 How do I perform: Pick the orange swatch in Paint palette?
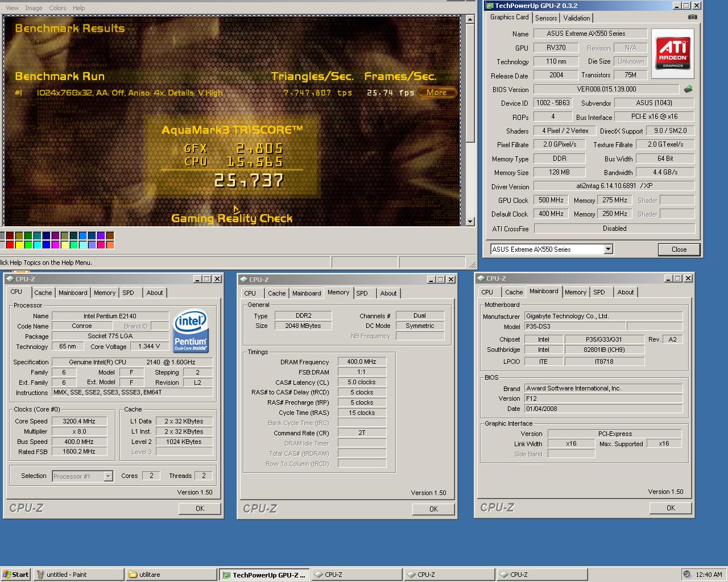coord(110,245)
